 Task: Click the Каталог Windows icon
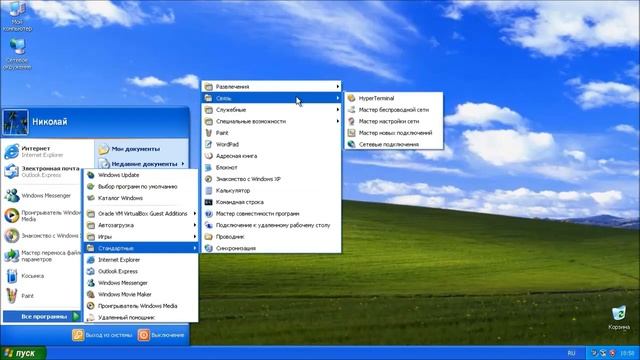(91, 198)
